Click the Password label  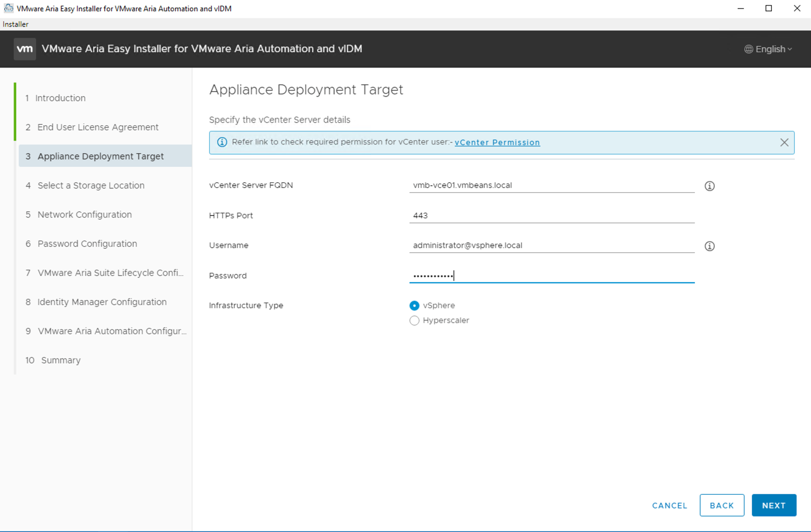click(228, 276)
